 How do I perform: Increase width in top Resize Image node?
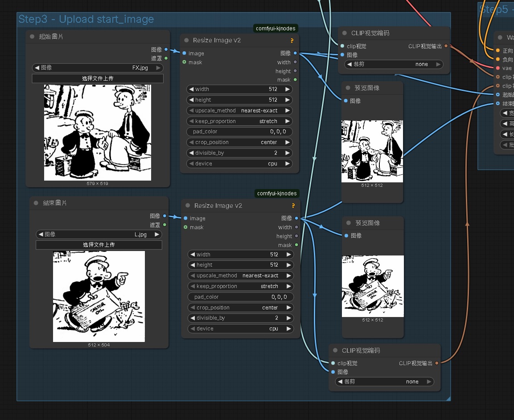[x=288, y=89]
